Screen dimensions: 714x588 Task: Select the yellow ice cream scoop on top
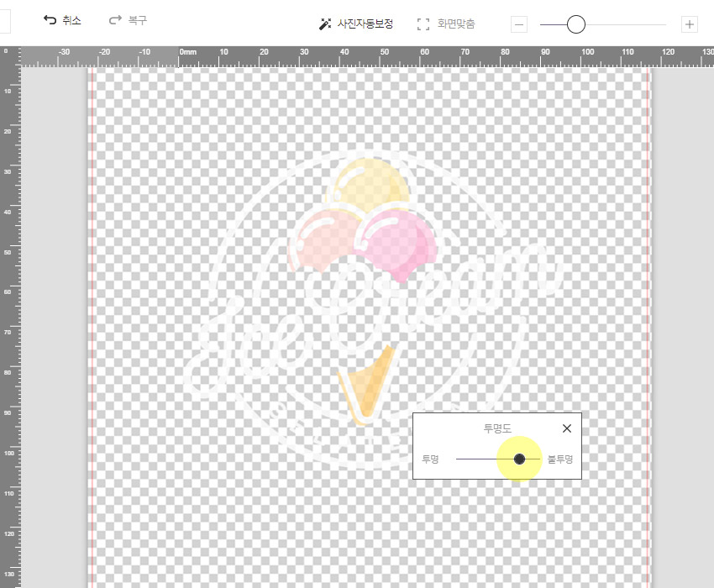click(370, 182)
